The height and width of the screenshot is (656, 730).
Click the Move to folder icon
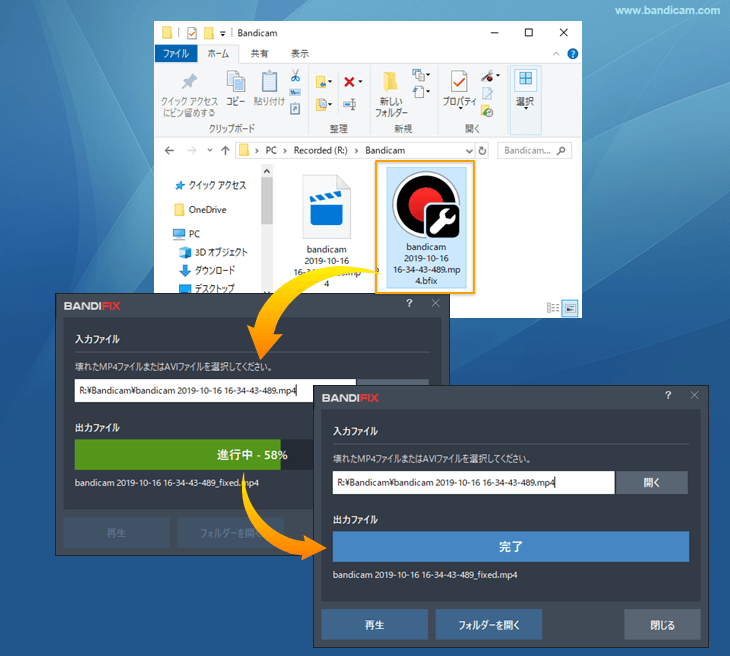[x=321, y=82]
